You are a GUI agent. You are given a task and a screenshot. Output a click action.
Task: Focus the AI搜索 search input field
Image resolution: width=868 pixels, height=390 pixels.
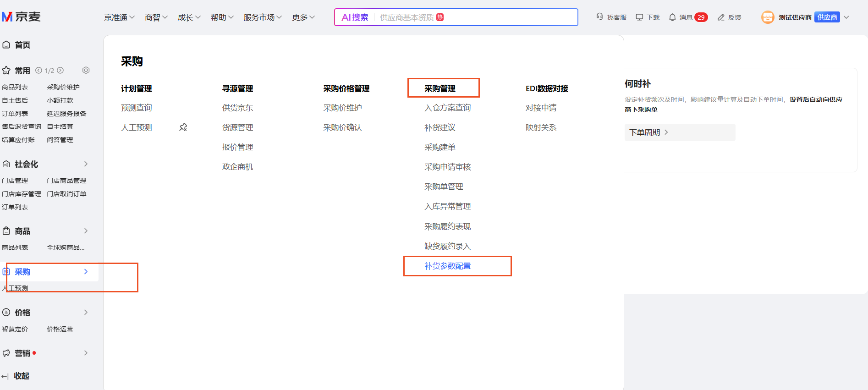477,17
